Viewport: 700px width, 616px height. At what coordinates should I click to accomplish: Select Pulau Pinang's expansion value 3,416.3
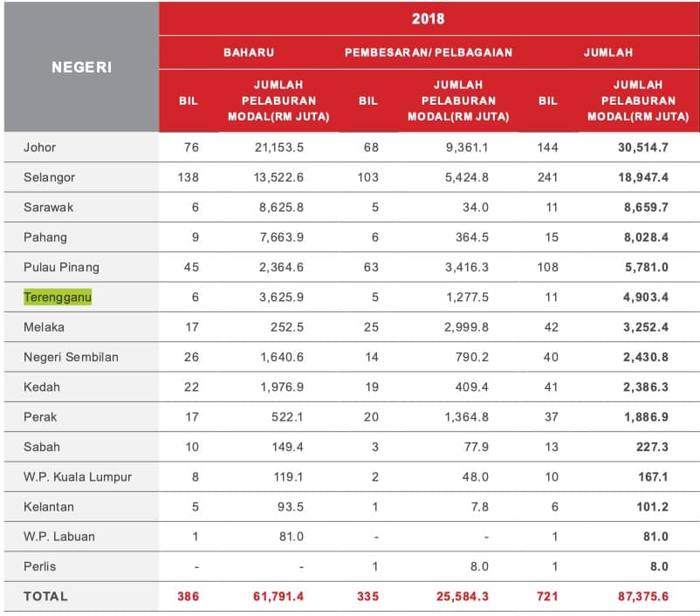tap(466, 267)
